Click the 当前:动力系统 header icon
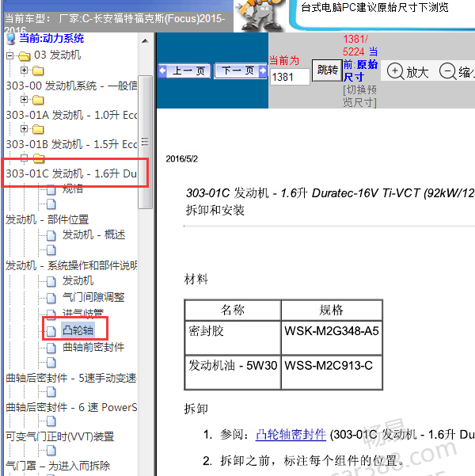Viewport: 475px width, 476px height. 11,39
